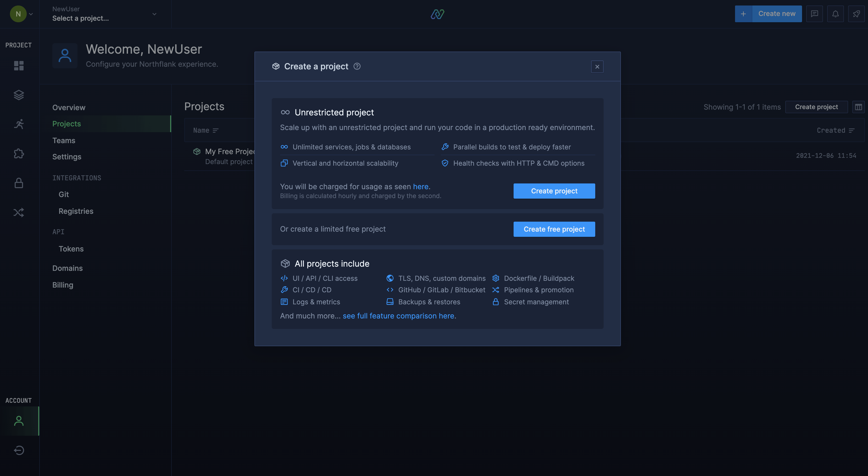868x476 pixels.
Task: Expand the user avatar dropdown chevron
Action: point(31,14)
